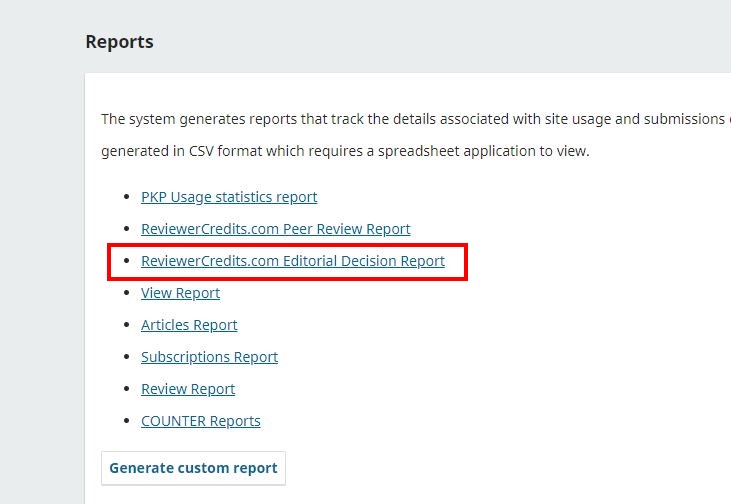
Task: Go to the Subscriptions Report
Action: coord(209,357)
